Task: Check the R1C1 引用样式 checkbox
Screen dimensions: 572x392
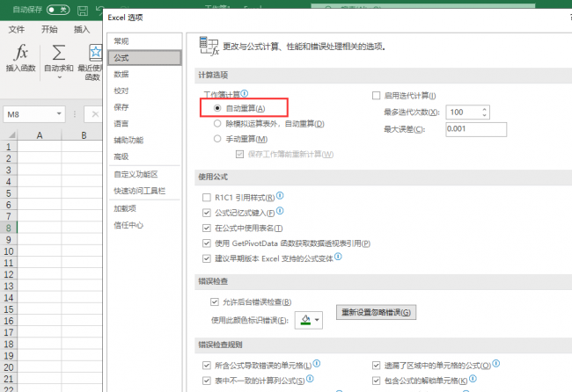Action: (x=207, y=198)
